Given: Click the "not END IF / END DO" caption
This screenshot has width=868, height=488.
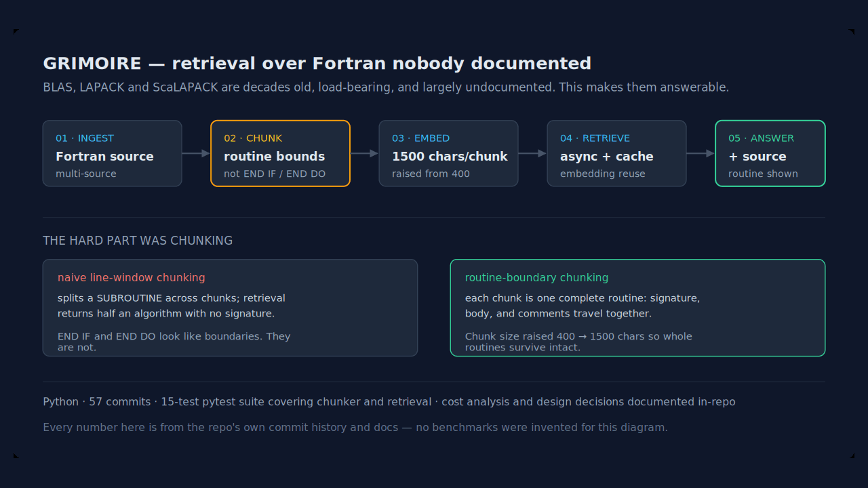Looking at the screenshot, I should pos(275,174).
